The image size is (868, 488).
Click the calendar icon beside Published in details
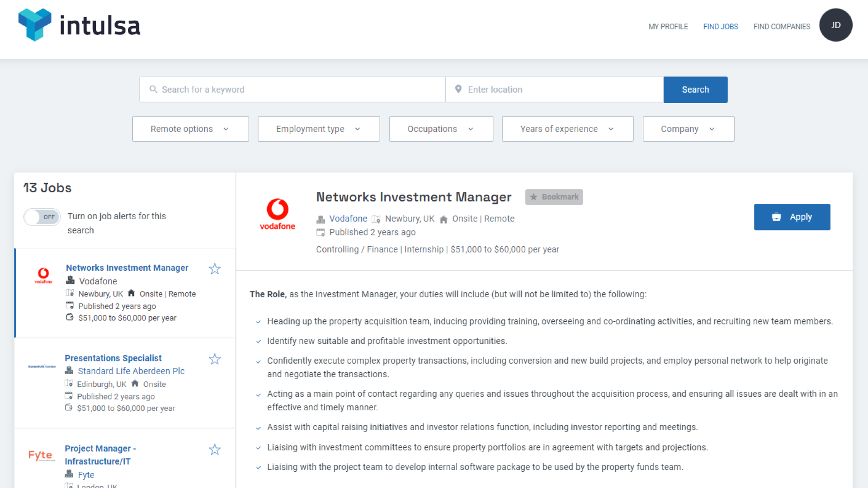point(321,233)
